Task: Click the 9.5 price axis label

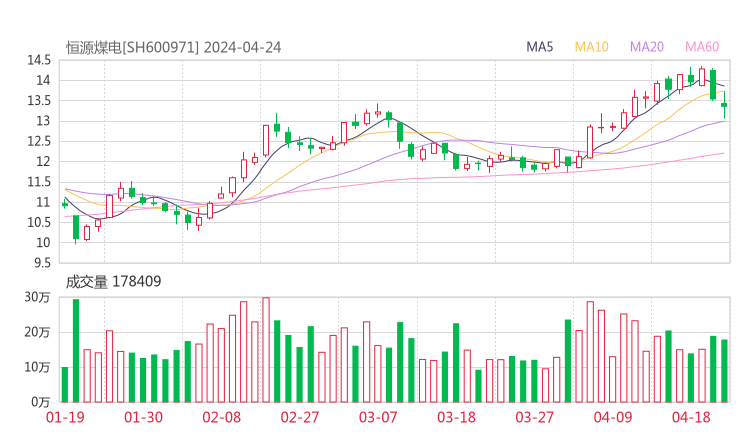Action: coord(42,263)
